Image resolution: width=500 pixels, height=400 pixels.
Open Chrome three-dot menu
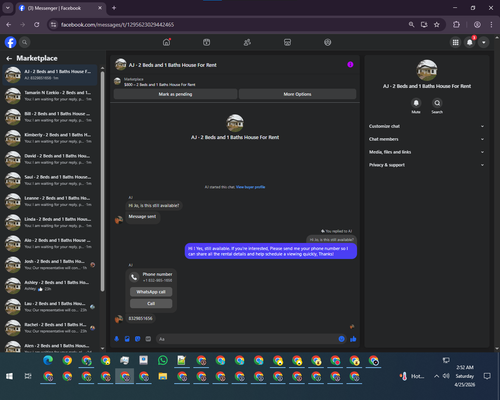tap(491, 25)
